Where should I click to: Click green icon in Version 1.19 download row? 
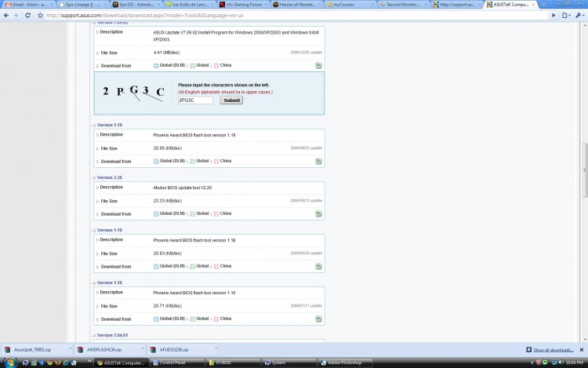coord(318,162)
